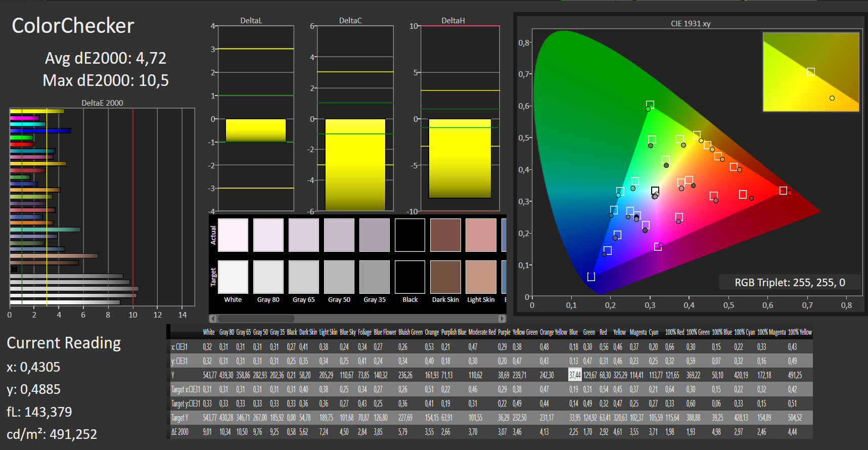Image resolution: width=868 pixels, height=450 pixels.
Task: Click the zoomed yellow inset on CIE chart
Action: point(810,72)
